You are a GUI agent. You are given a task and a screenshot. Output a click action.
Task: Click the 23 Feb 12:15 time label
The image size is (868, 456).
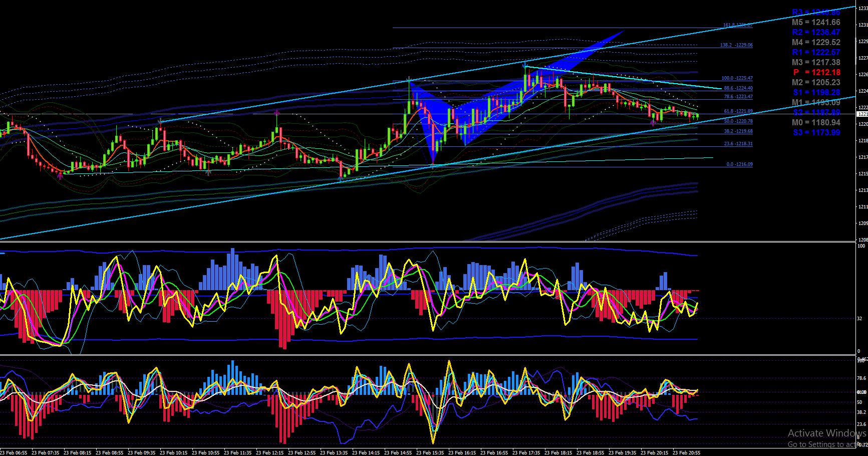click(x=269, y=452)
